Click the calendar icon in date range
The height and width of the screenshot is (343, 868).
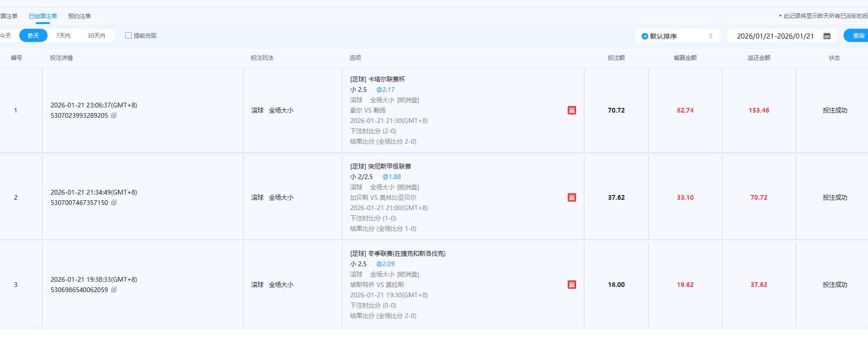pos(827,36)
